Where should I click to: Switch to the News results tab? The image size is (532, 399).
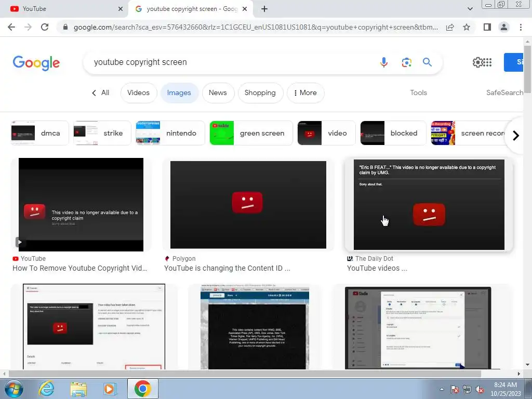point(218,92)
